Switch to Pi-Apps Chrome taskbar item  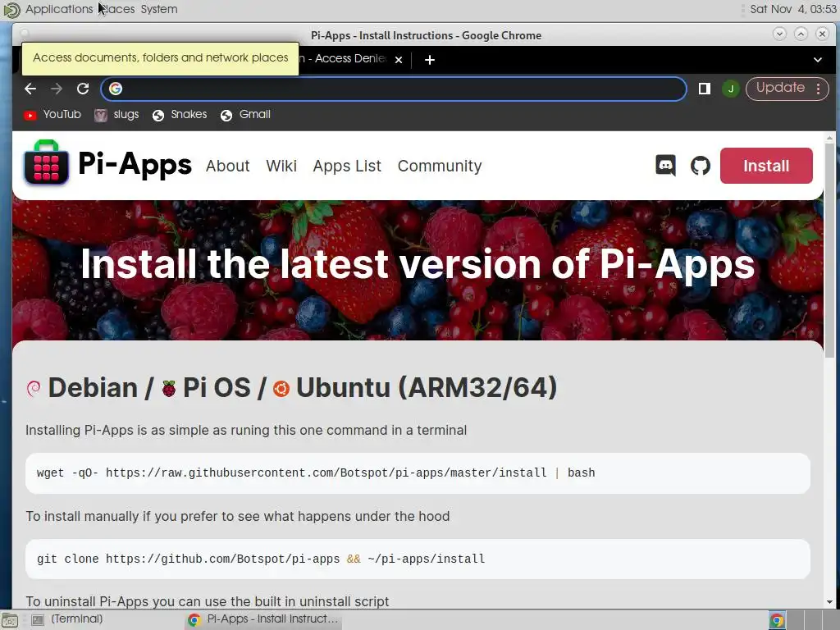pyautogui.click(x=263, y=620)
